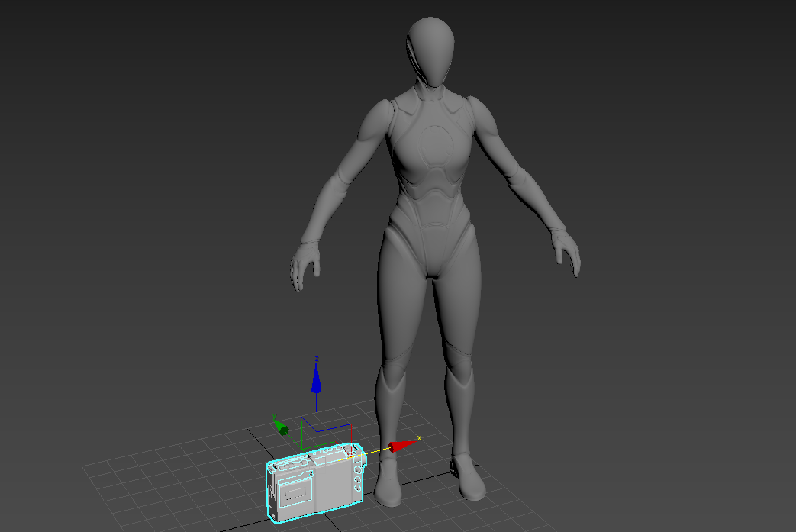This screenshot has height=532, width=796.
Task: Click the blue Z-axis arrow of the gizmo
Action: click(x=317, y=382)
